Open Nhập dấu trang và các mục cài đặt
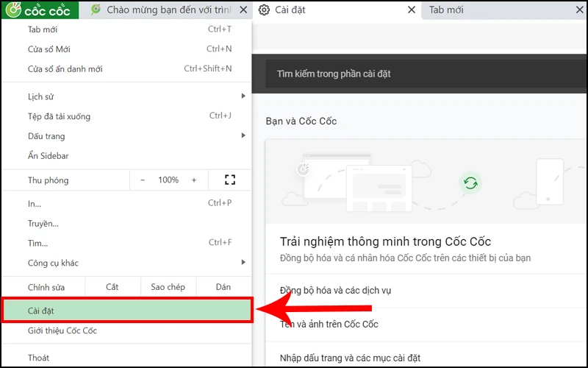 click(x=426, y=358)
